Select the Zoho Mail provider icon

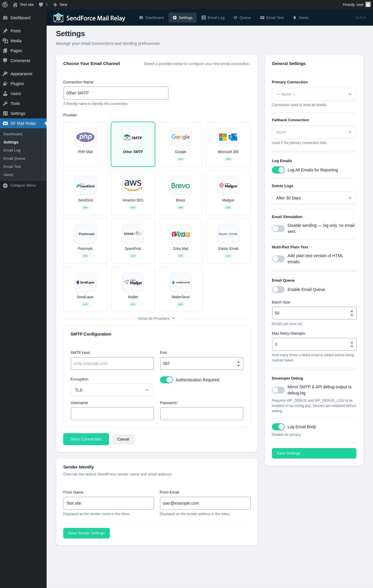coord(181,234)
